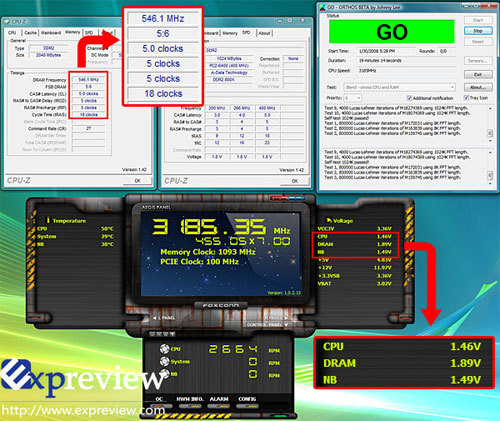The width and height of the screenshot is (500, 421).
Task: Switch to the CPU tab in CPU-Z
Action: point(12,33)
